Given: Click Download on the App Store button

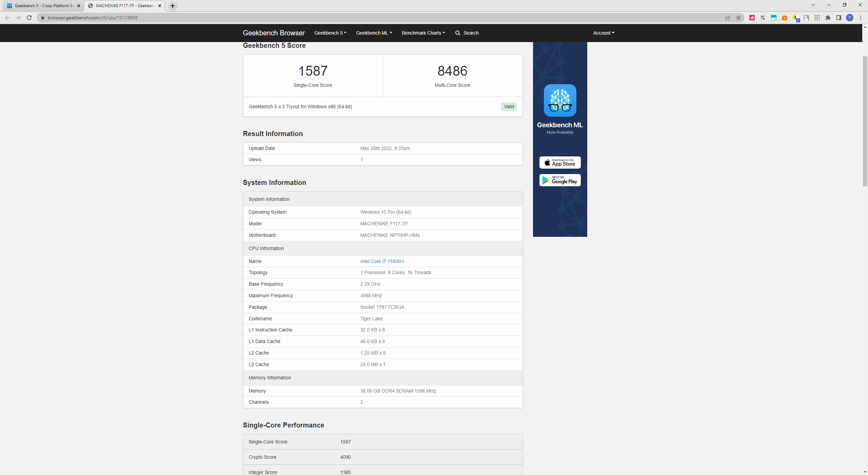Looking at the screenshot, I should click(560, 163).
